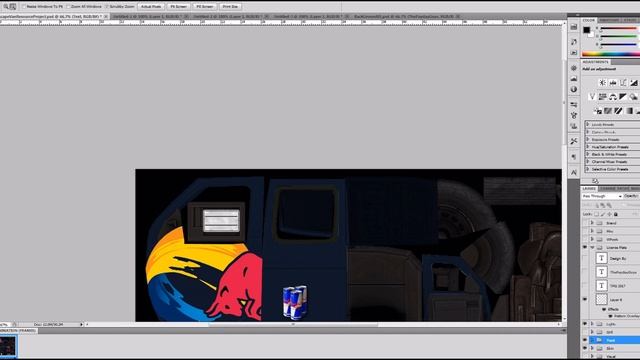The image size is (640, 360).
Task: Select the animation frame thumbnail
Action: pos(8,346)
